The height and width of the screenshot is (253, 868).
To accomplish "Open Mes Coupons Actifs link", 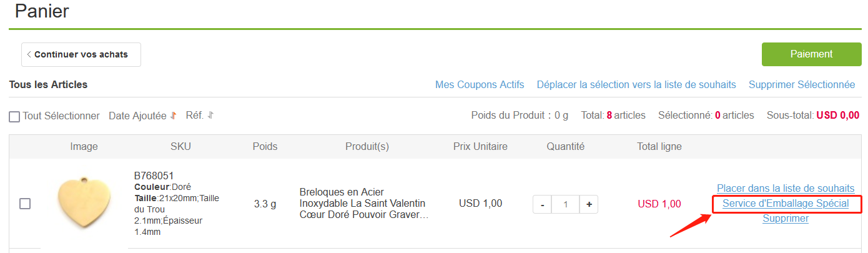I will tap(480, 84).
